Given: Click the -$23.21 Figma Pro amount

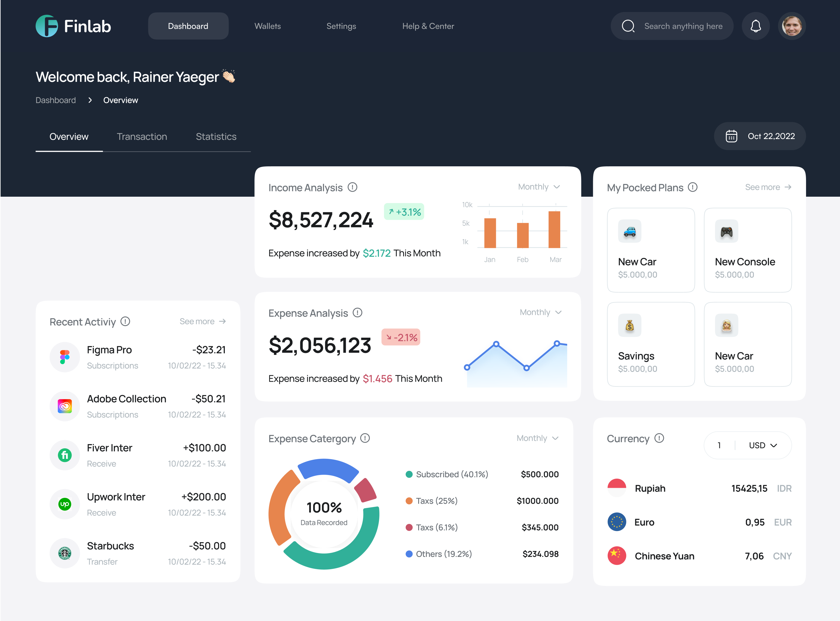Looking at the screenshot, I should click(x=209, y=350).
